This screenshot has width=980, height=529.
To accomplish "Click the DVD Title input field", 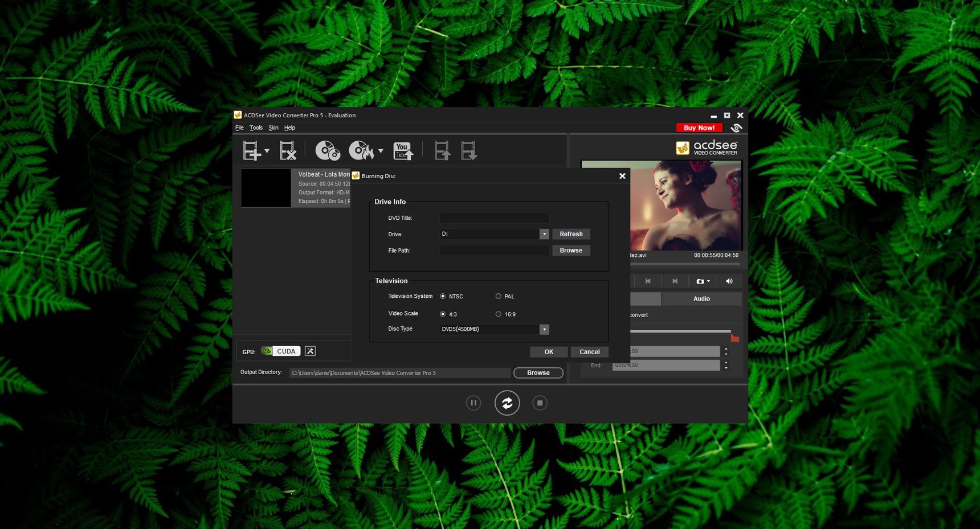I will point(494,218).
